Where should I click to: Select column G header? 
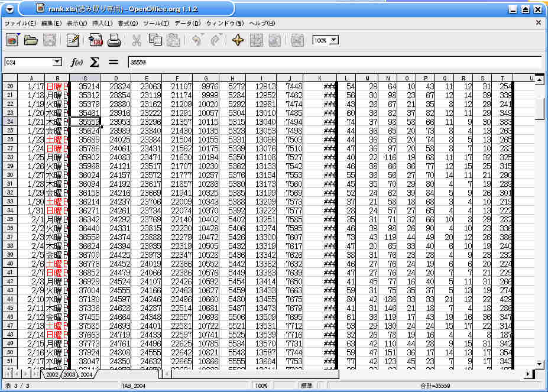[x=206, y=78]
